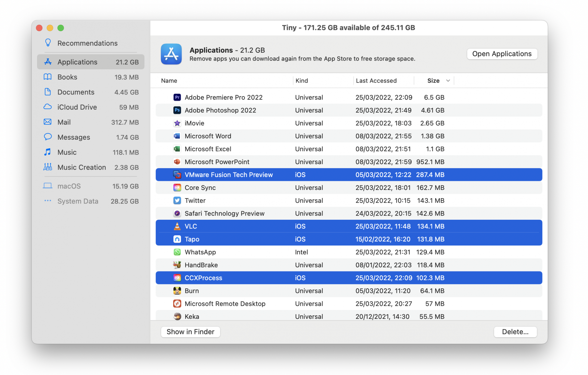This screenshot has height=375, width=588.
Task: Sort by Last Accessed column header
Action: (376, 81)
